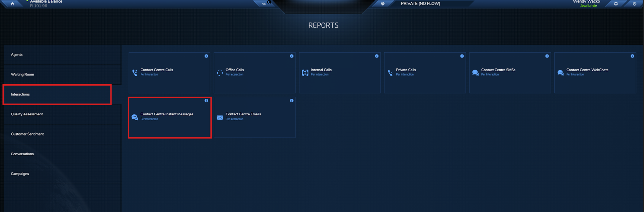Open the Contact Centre SMSs report
This screenshot has height=212, width=644.
pyautogui.click(x=510, y=73)
